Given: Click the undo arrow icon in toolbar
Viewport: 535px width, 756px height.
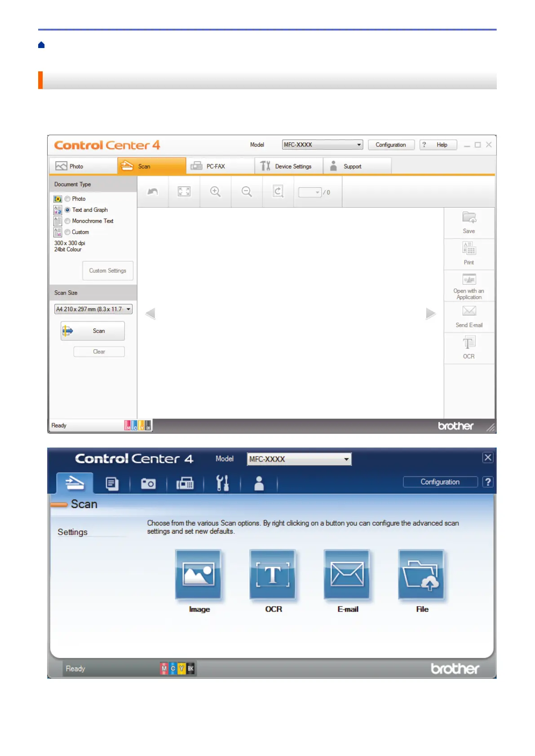Looking at the screenshot, I should coord(153,192).
